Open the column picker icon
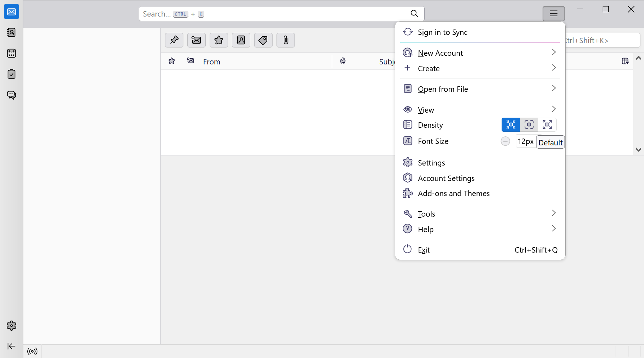The image size is (644, 358). coord(625,61)
